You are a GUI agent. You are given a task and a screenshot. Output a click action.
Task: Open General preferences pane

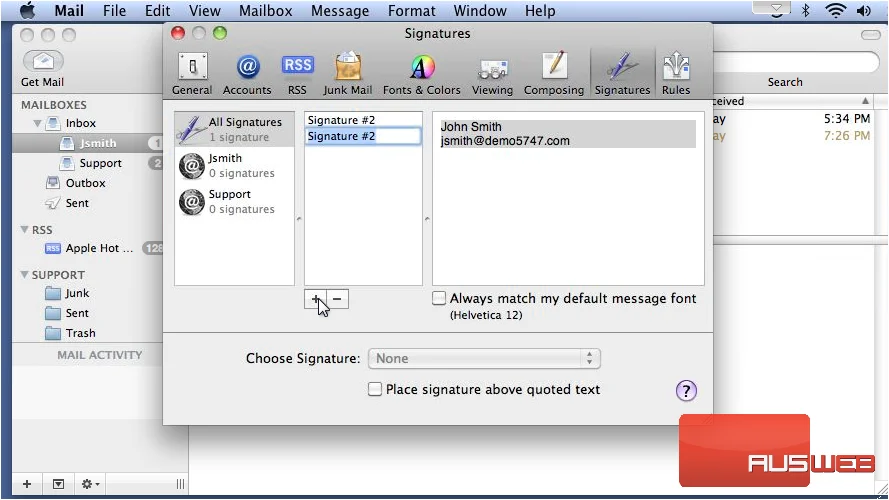192,74
